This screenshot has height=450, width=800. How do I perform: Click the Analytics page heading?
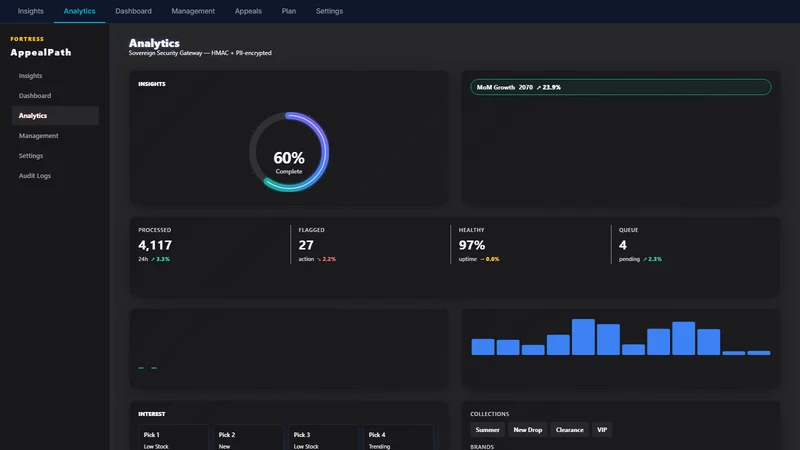pos(154,43)
